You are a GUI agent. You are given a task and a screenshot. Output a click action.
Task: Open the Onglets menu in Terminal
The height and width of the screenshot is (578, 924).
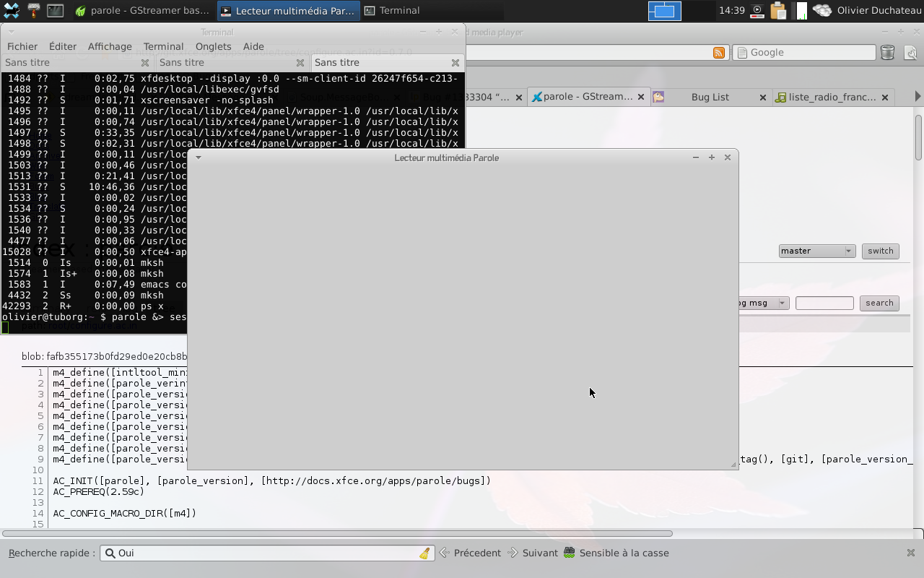[213, 46]
